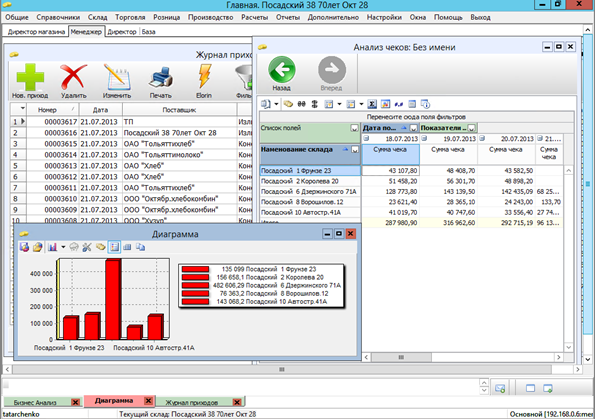This screenshot has width=595, height=419.
Task: Open 'Список полей' dropdown arrow
Action: point(354,128)
